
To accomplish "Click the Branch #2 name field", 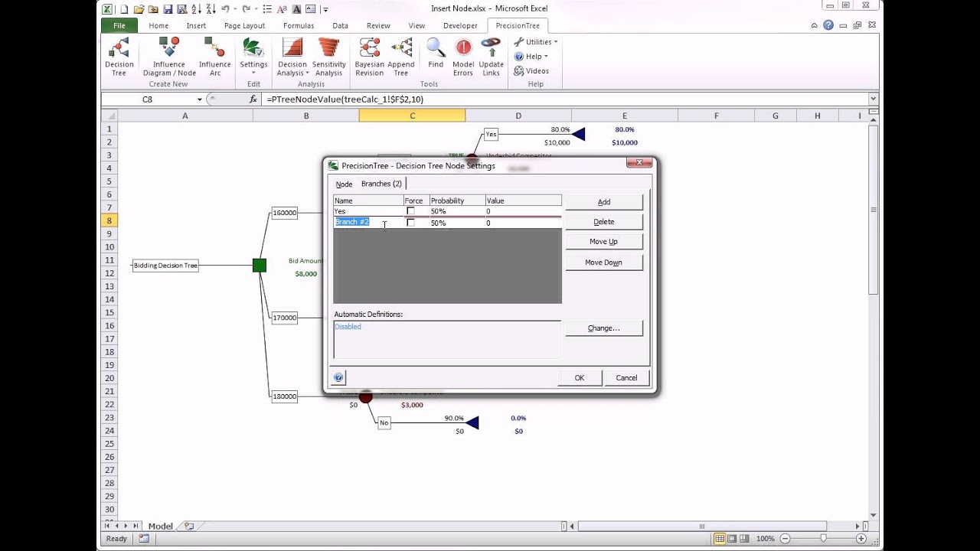I will 368,223.
